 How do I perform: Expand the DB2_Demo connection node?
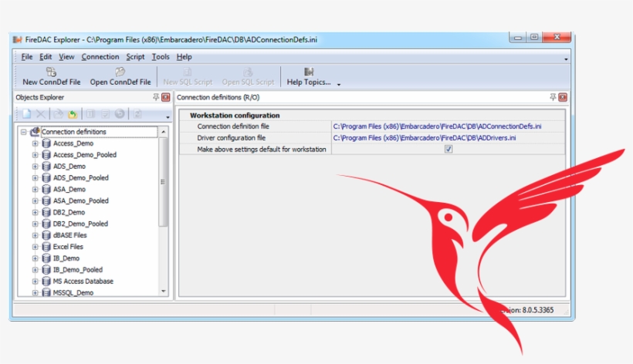click(x=35, y=212)
